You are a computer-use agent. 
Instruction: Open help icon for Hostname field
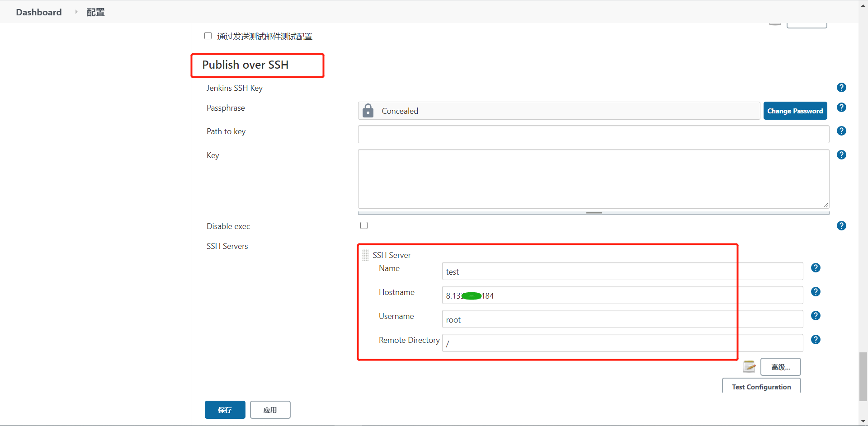[816, 292]
